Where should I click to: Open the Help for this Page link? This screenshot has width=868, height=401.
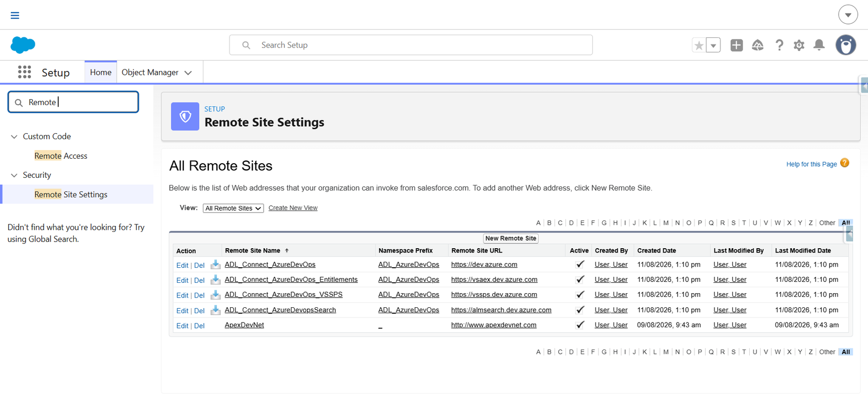coord(812,164)
